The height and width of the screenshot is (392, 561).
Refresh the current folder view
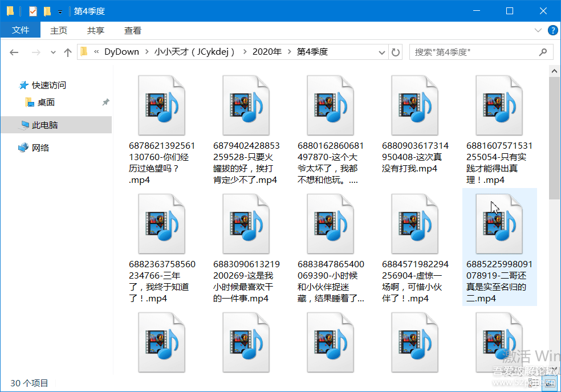[x=396, y=52]
